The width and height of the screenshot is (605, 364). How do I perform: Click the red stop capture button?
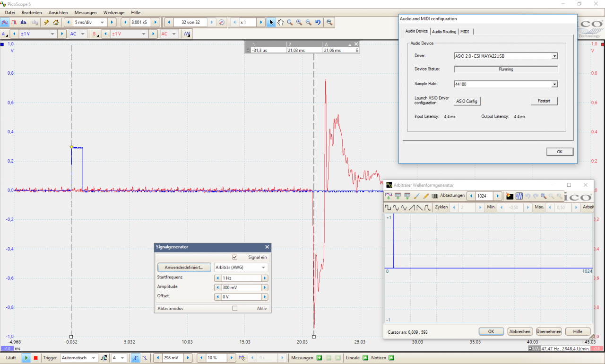[x=35, y=358]
